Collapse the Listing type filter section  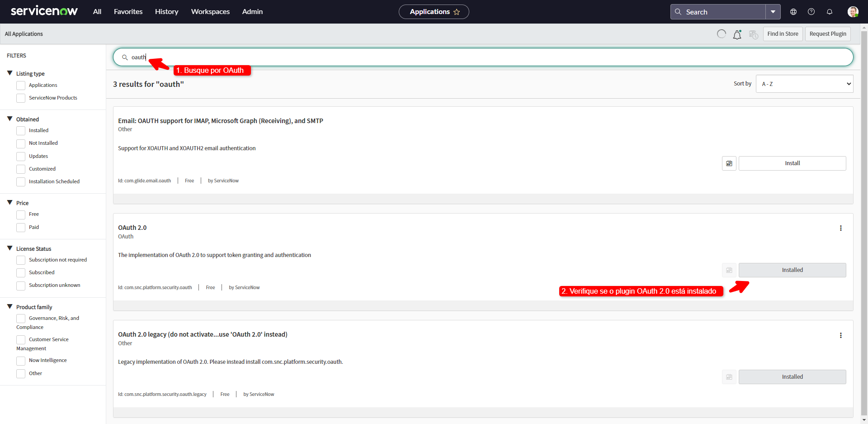click(9, 73)
